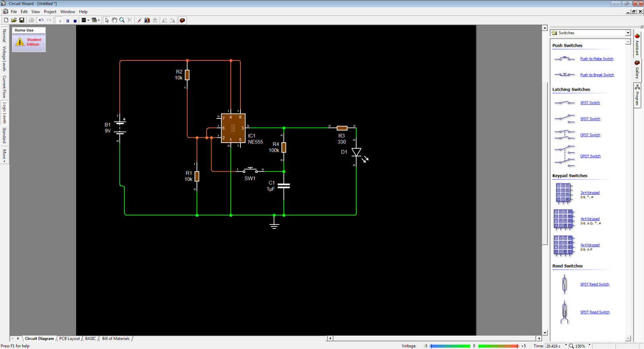
Task: Open the Project menu
Action: pyautogui.click(x=50, y=12)
